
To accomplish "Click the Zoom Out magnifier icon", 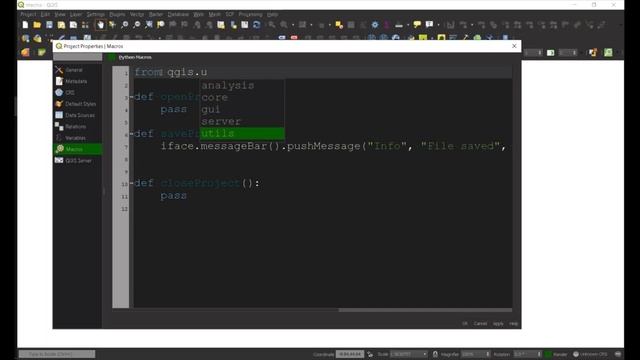I will [x=137, y=25].
